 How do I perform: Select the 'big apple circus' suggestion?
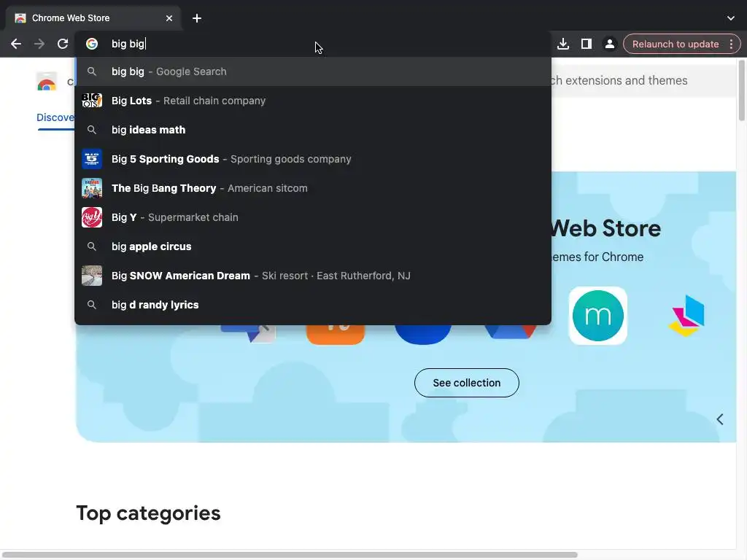pyautogui.click(x=313, y=246)
